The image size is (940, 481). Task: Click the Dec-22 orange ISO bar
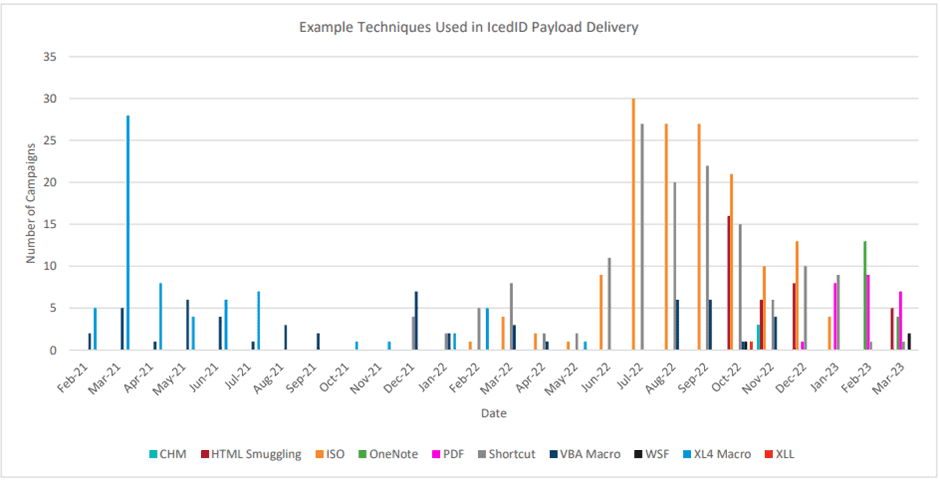[x=797, y=296]
